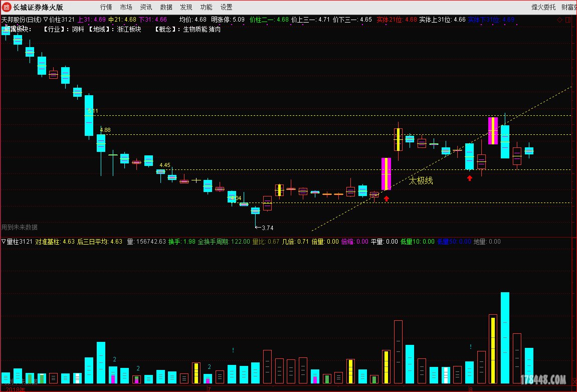Click the 下31: 4.66 indicator value

pyautogui.click(x=152, y=20)
